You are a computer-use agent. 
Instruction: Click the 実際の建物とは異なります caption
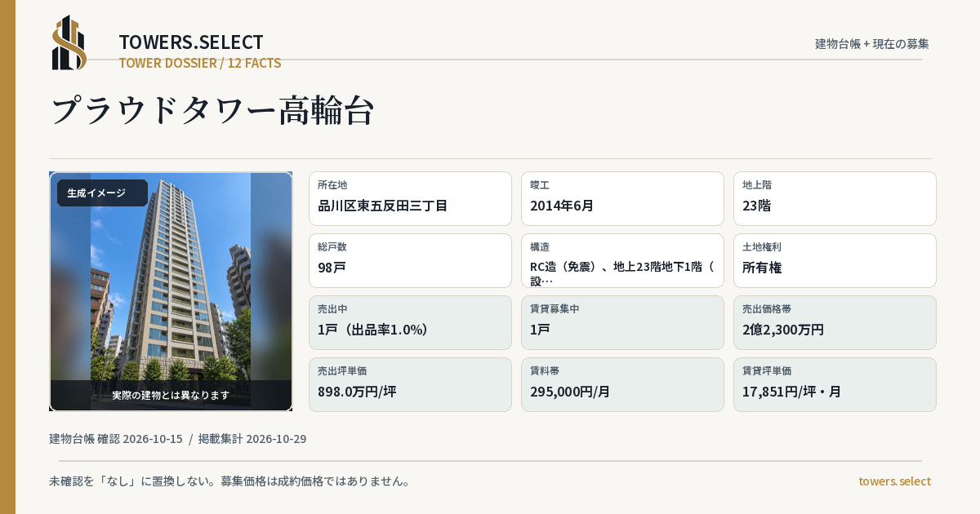pyautogui.click(x=171, y=395)
